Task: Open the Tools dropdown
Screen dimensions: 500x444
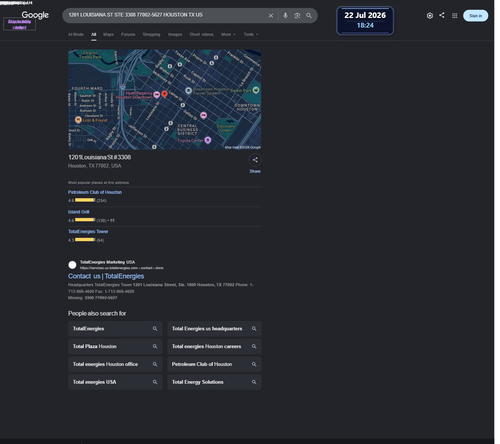Action: tap(251, 34)
